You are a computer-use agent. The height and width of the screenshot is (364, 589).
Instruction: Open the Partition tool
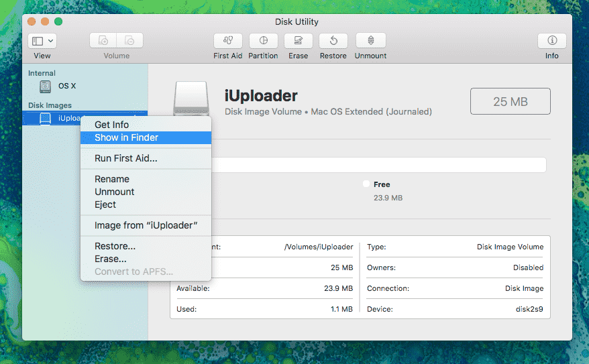click(264, 40)
